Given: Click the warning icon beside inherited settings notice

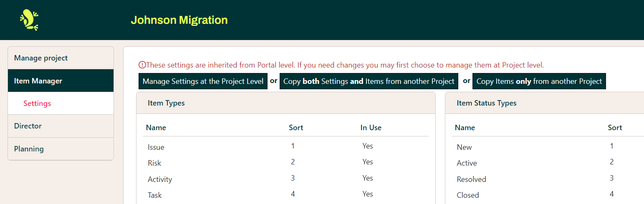Looking at the screenshot, I should 142,65.
